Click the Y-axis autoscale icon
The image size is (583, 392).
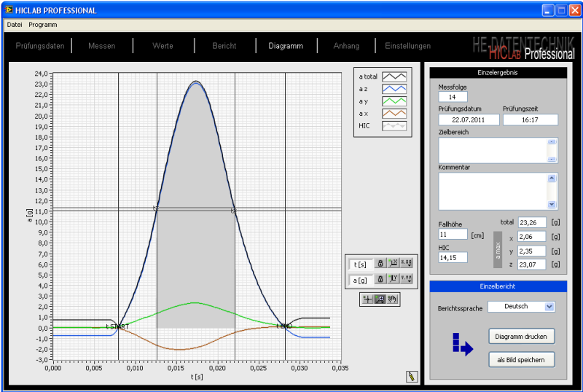(394, 279)
